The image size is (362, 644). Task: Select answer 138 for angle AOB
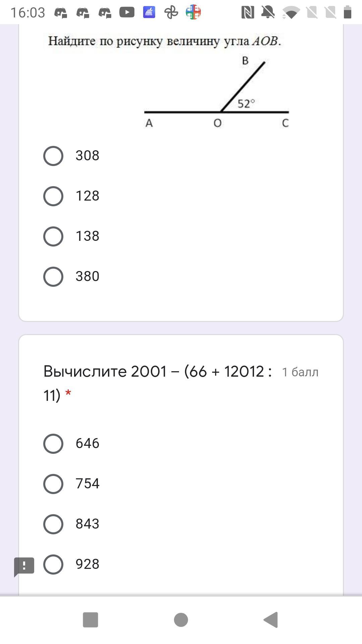coord(53,236)
